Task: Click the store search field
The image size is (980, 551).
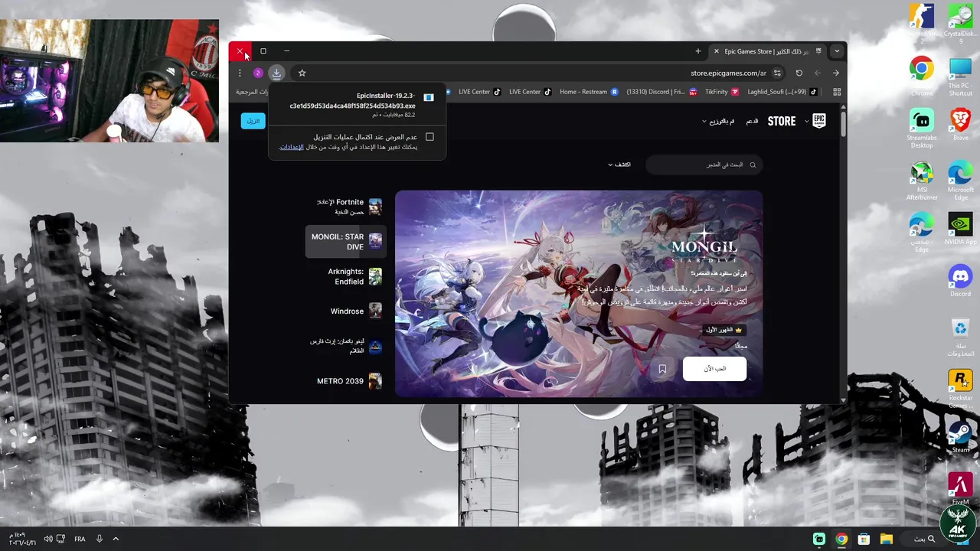Action: pyautogui.click(x=704, y=165)
